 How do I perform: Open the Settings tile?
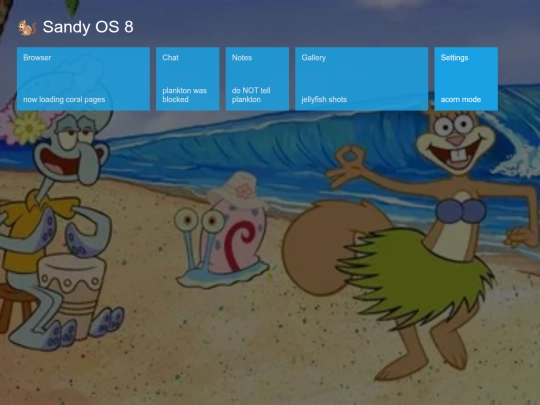(x=466, y=79)
